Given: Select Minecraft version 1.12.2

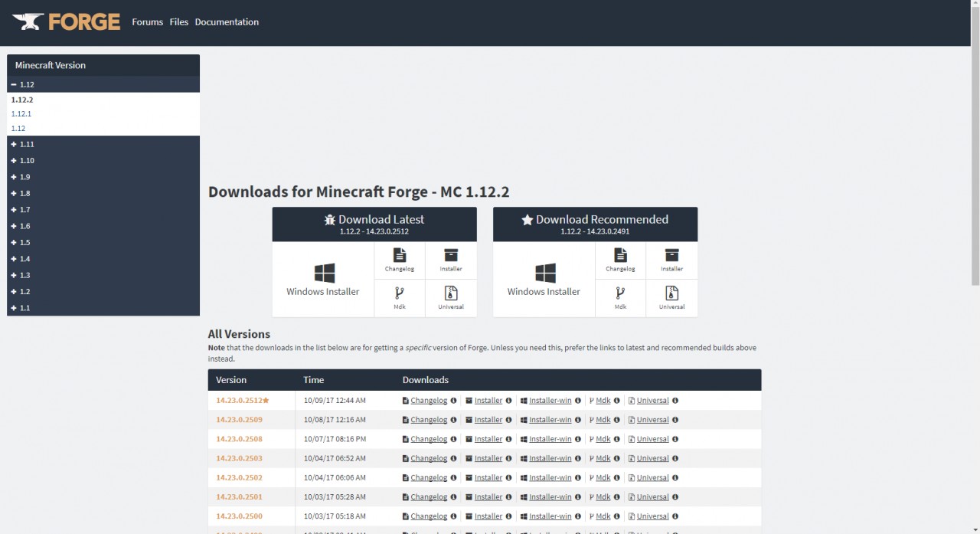Looking at the screenshot, I should [x=22, y=100].
